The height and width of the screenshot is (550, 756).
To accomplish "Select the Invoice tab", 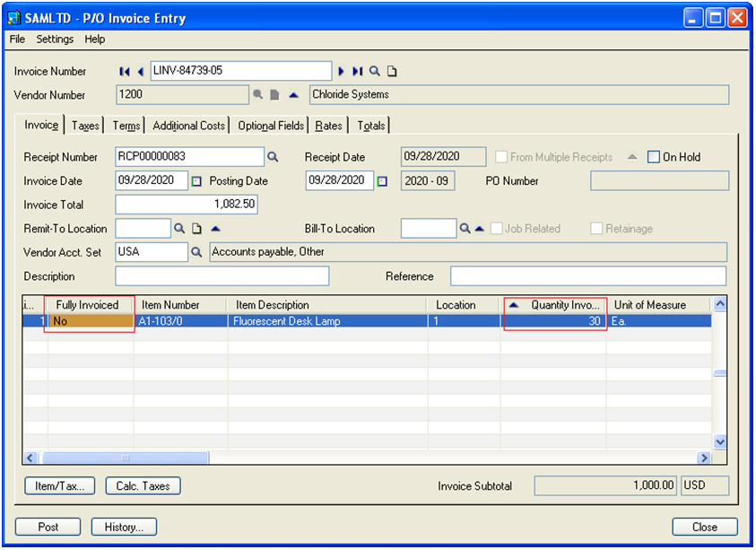I will click(x=41, y=125).
